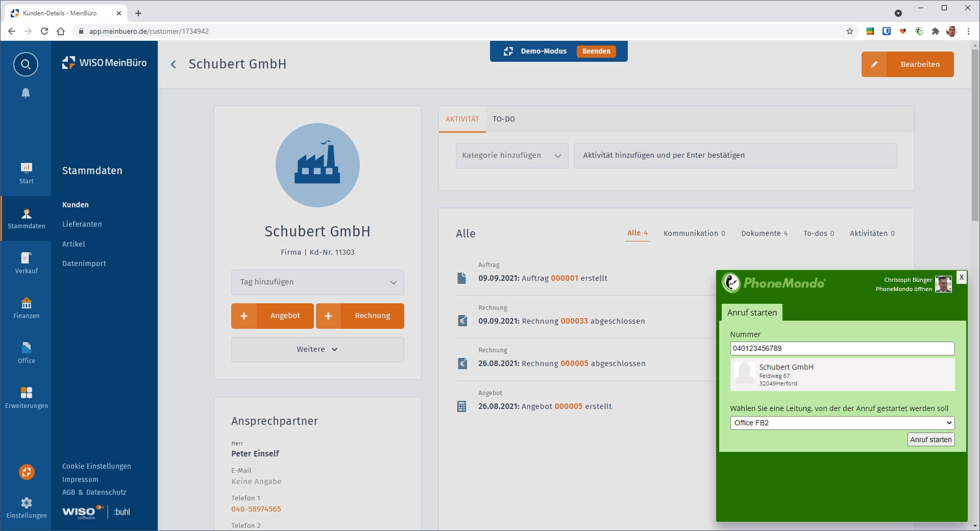
Task: Click the Bearbeiten button
Action: 908,64
